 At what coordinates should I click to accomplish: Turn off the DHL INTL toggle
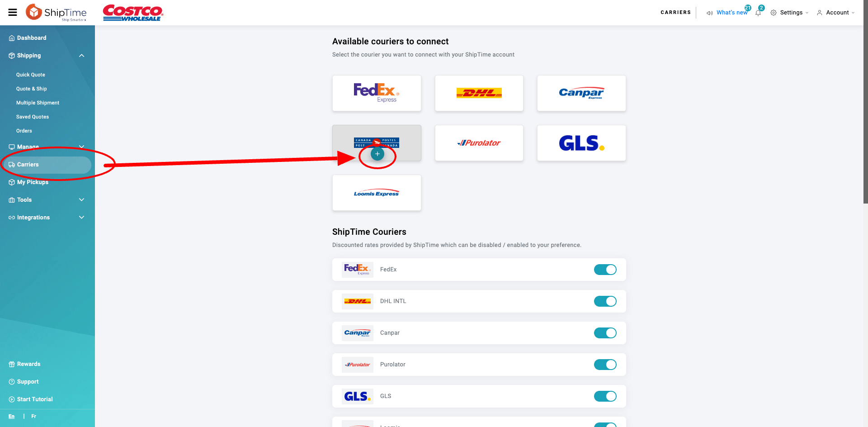pyautogui.click(x=605, y=301)
